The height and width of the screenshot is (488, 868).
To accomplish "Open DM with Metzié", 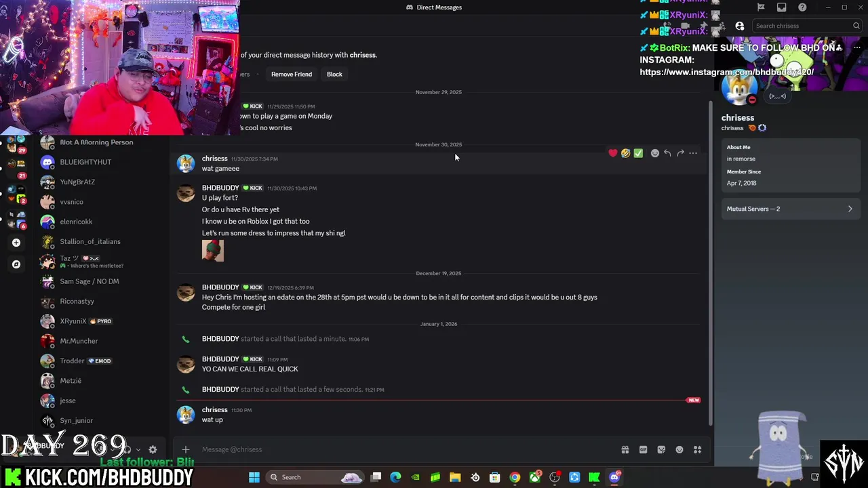I will pos(102,381).
